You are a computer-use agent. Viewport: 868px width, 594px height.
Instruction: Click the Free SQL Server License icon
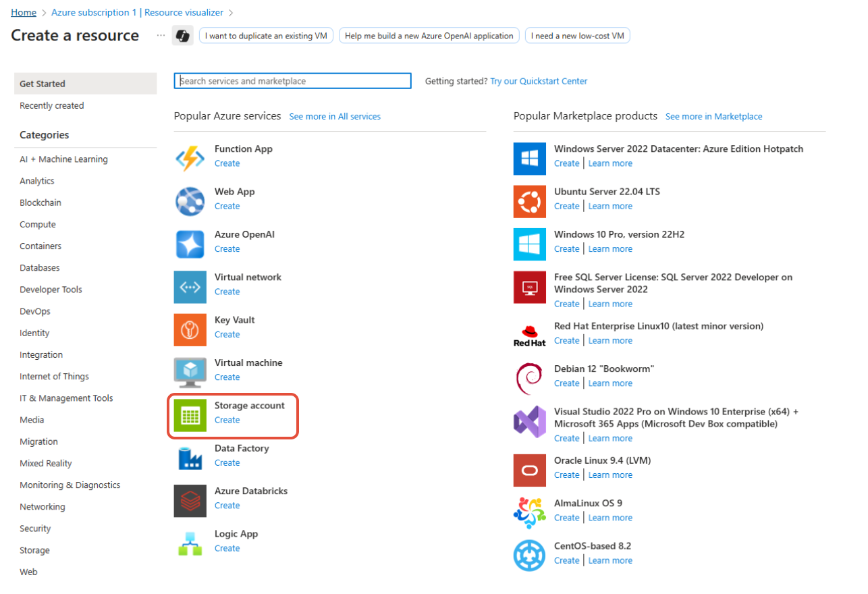(530, 287)
